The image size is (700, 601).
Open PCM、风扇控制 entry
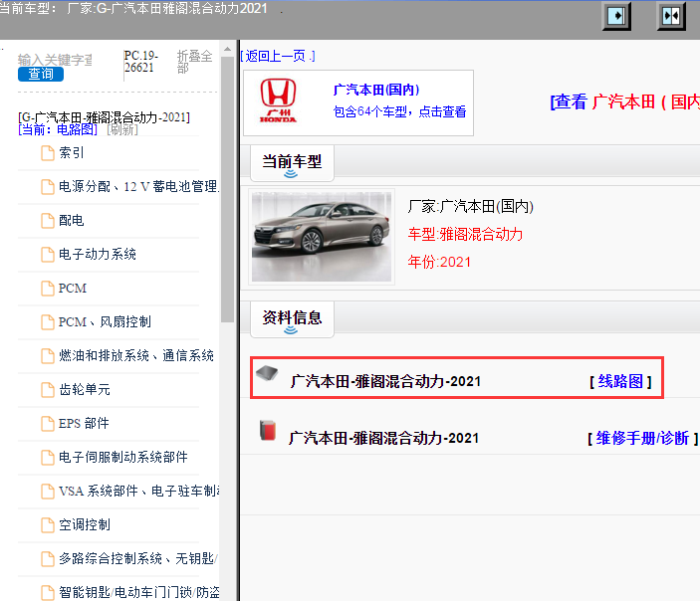tap(105, 321)
